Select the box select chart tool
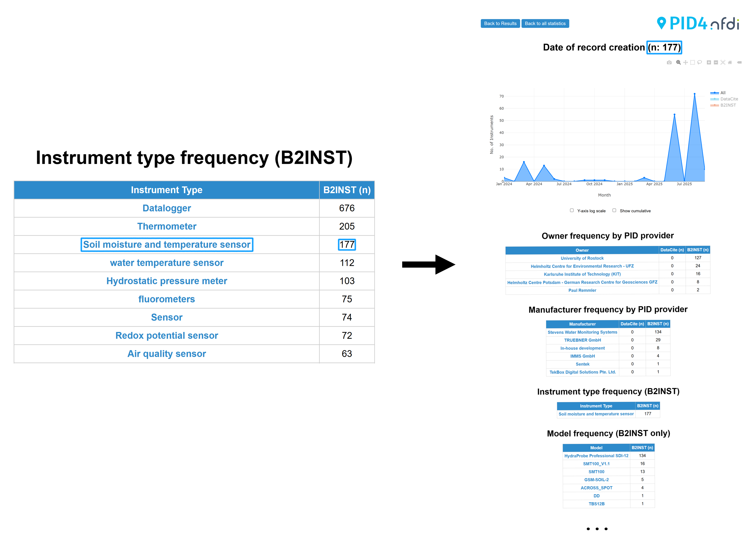This screenshot has width=756, height=537. pyautogui.click(x=693, y=62)
